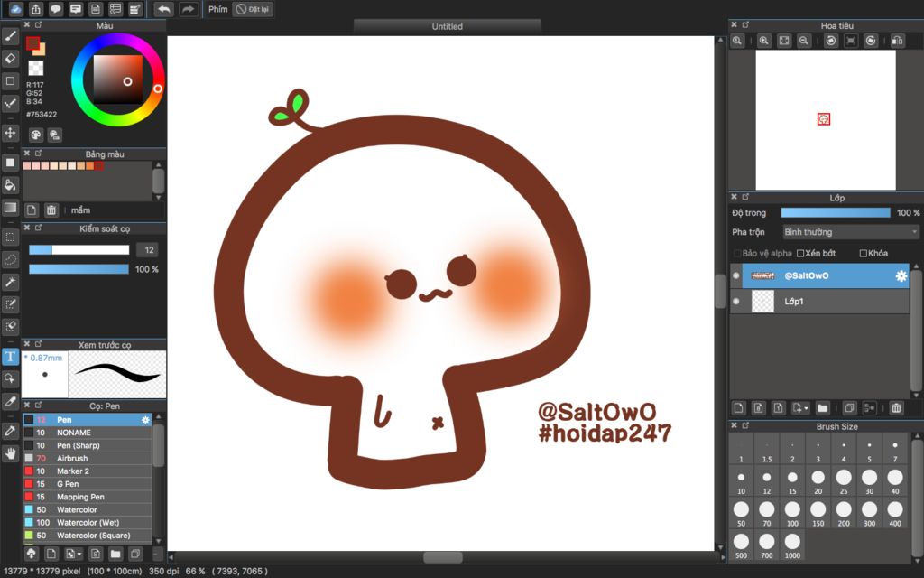Zoom out within the Hoa tiêu navigator
Screen dimensions: 924x578
point(803,40)
